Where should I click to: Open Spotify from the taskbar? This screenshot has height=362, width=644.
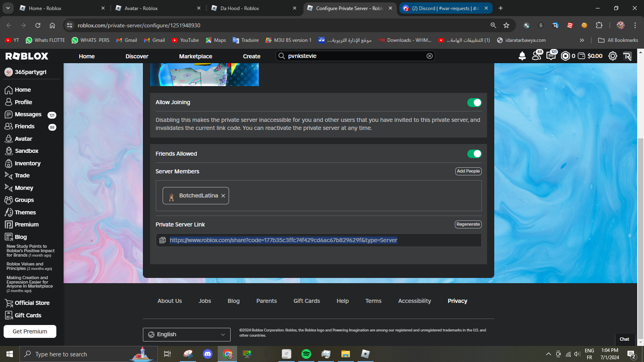coord(306,354)
